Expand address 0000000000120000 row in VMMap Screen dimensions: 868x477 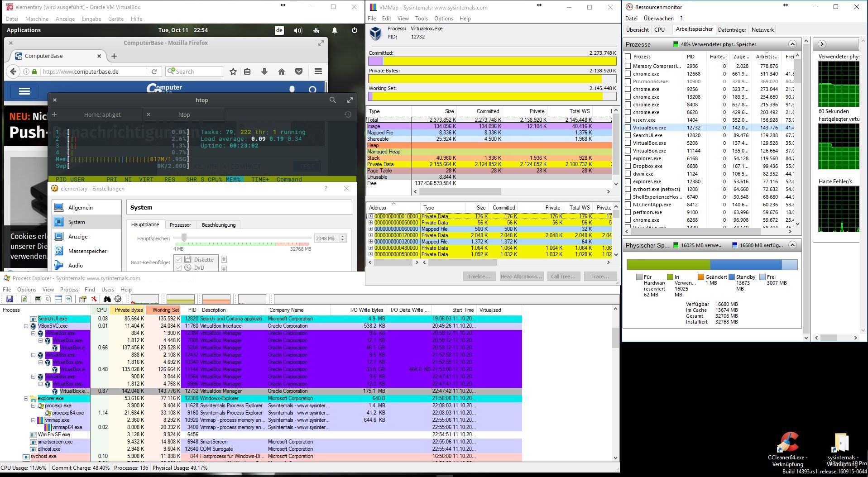point(370,235)
